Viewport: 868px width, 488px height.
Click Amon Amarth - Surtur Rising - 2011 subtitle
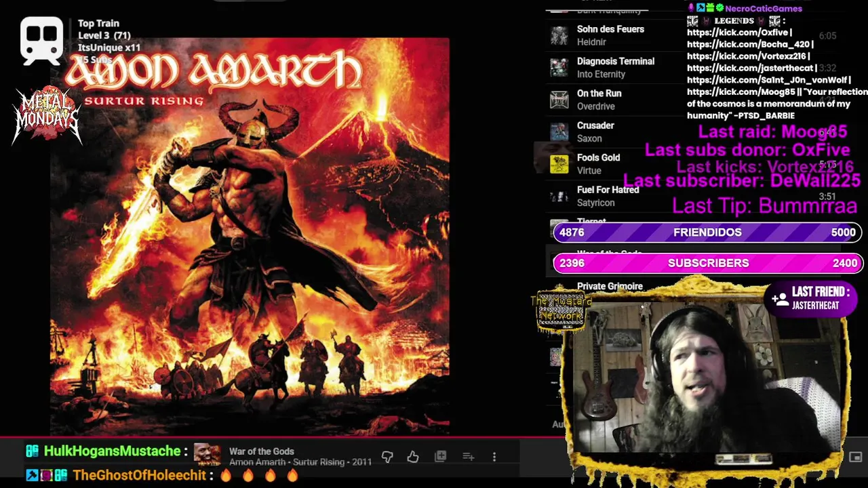[x=300, y=462]
